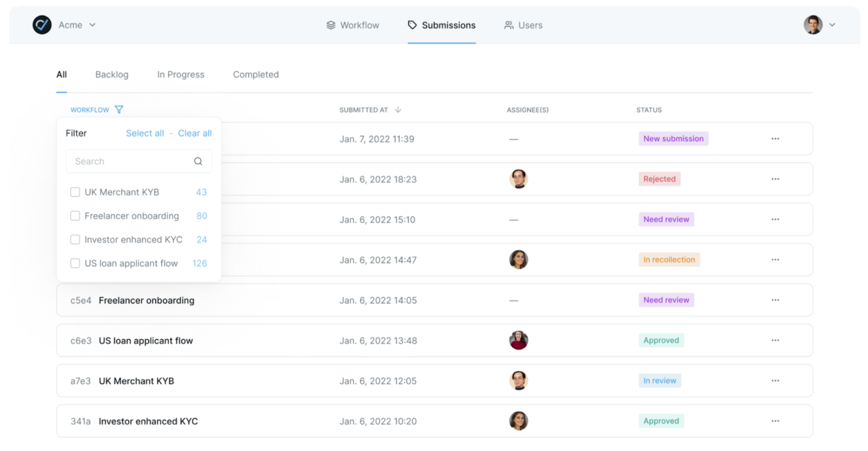The image size is (868, 451).
Task: Click the Users people icon in navbar
Action: tap(508, 25)
